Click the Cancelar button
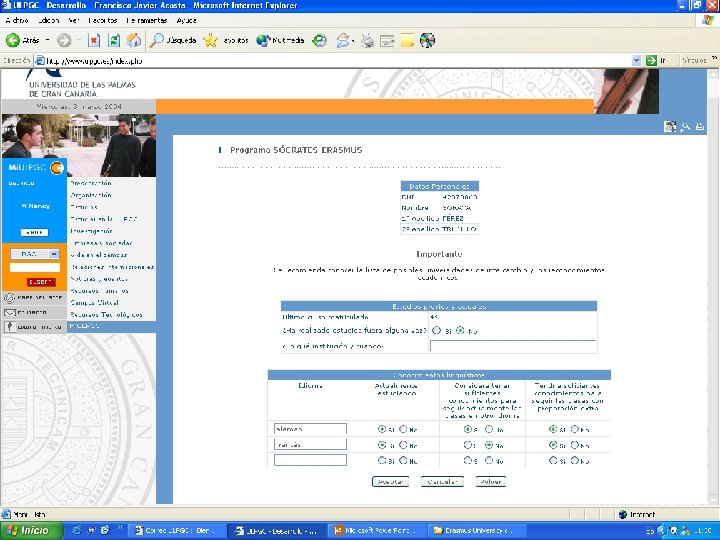This screenshot has height=540, width=720. click(442, 482)
